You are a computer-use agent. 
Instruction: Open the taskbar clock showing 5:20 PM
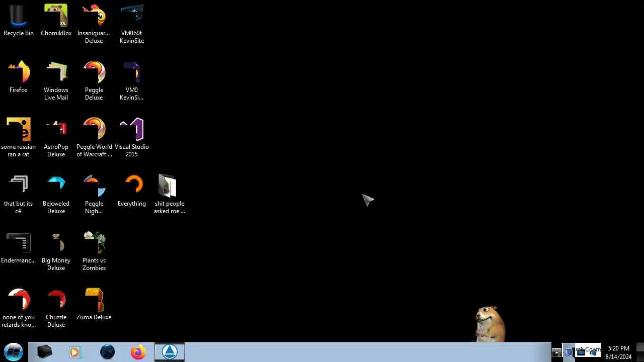click(x=618, y=352)
